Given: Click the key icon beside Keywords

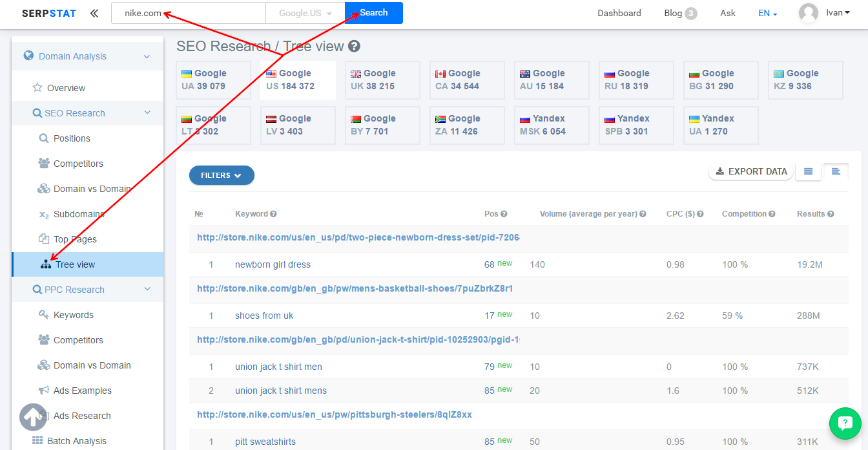Looking at the screenshot, I should pos(44,315).
